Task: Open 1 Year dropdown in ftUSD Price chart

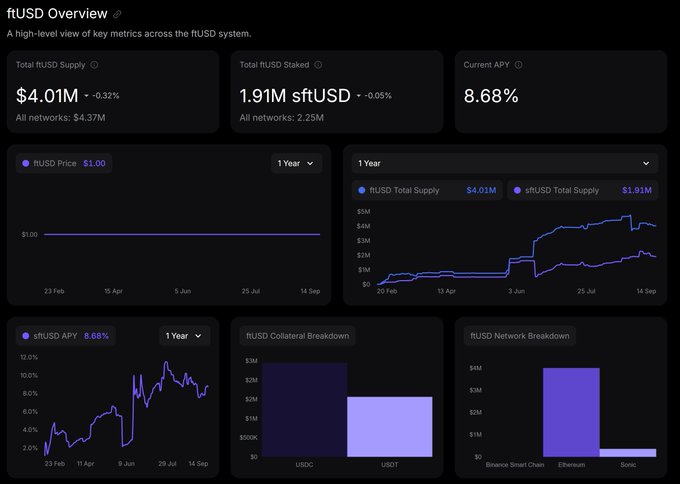Action: (296, 164)
